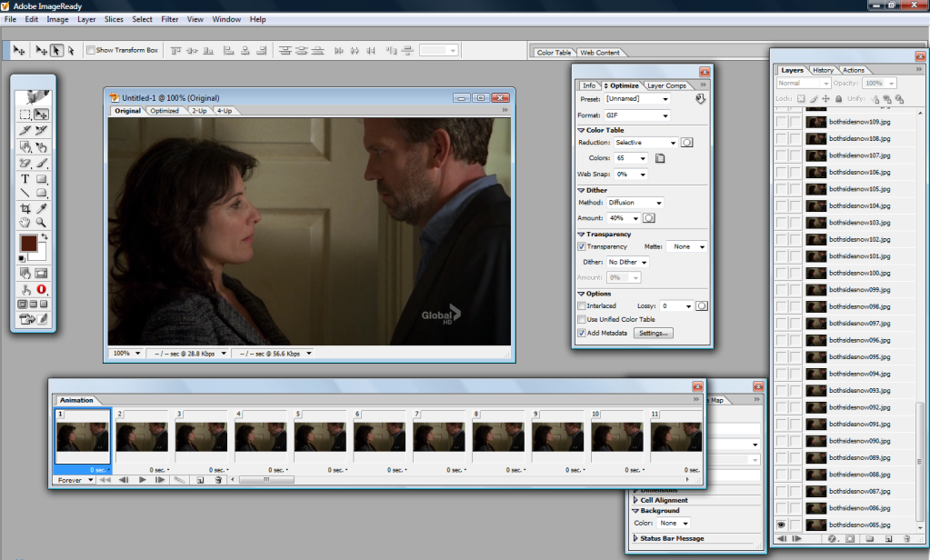Open the Filter menu
930x560 pixels.
click(170, 20)
